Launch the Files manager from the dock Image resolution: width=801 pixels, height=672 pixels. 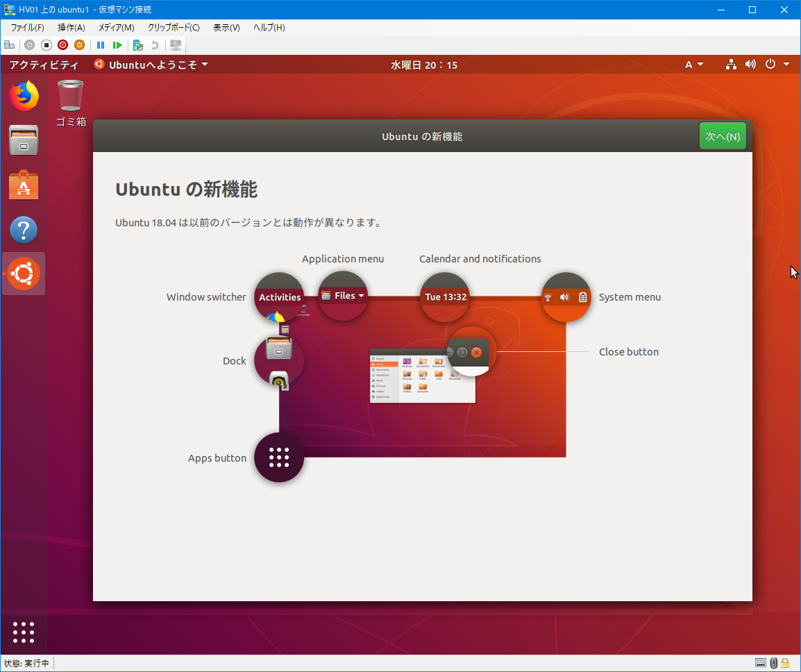(24, 141)
